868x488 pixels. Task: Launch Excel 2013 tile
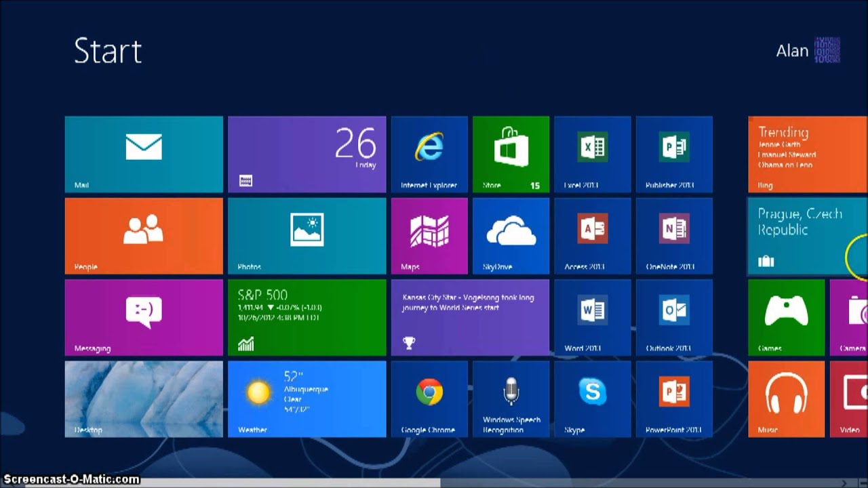tap(593, 155)
